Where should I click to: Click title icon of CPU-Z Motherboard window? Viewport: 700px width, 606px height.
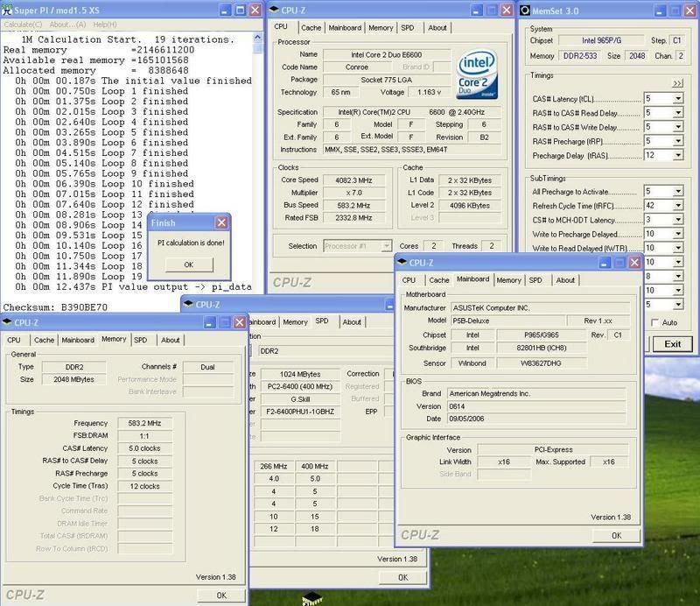[x=402, y=263]
